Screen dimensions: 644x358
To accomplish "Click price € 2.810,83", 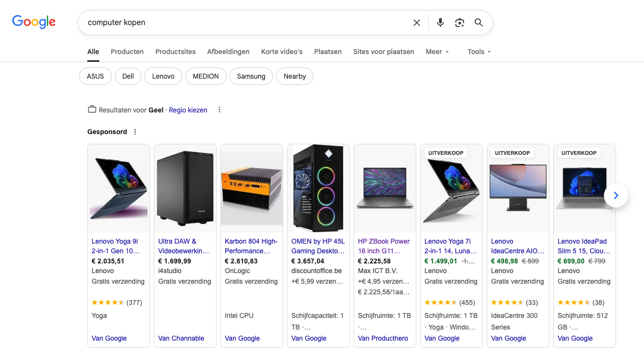I will [x=241, y=261].
